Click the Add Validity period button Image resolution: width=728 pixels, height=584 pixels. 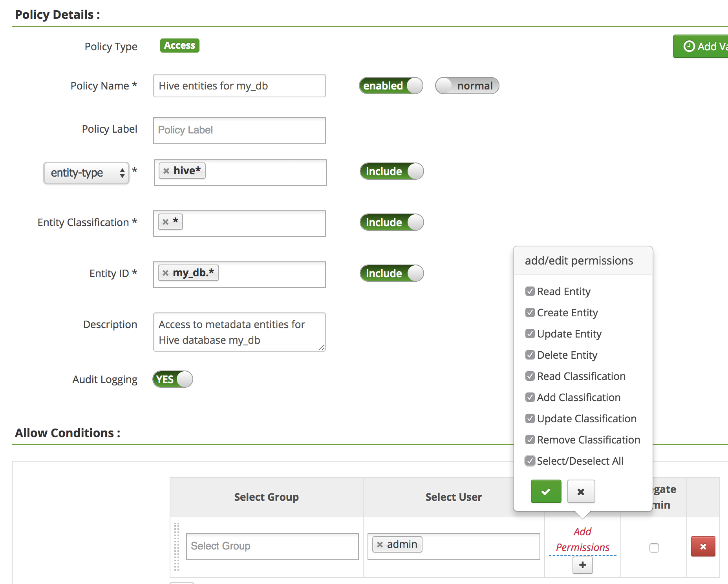[703, 46]
